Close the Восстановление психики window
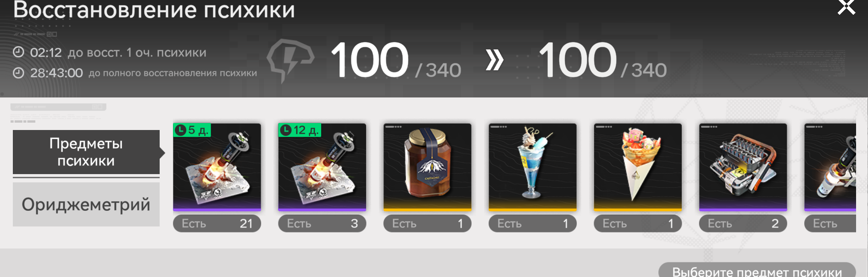Image resolution: width=868 pixels, height=277 pixels. tap(846, 6)
